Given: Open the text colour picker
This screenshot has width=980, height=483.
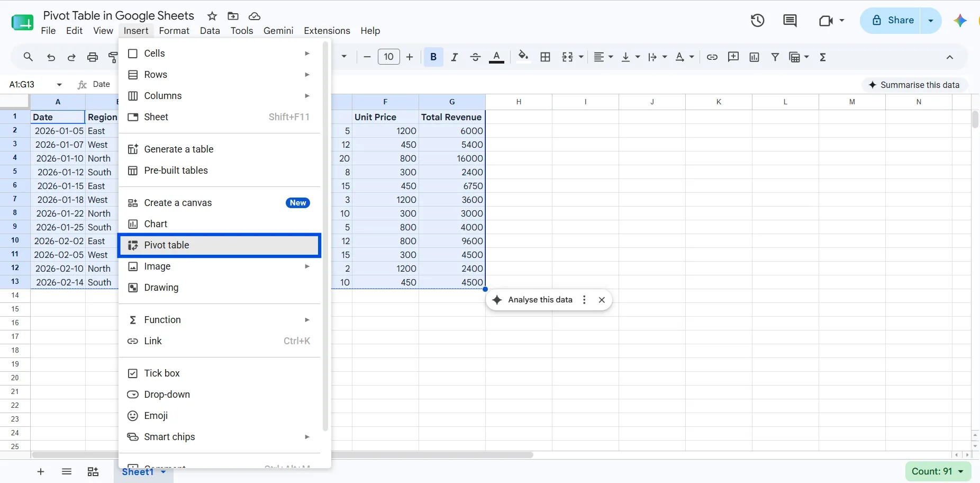Looking at the screenshot, I should click(x=496, y=57).
